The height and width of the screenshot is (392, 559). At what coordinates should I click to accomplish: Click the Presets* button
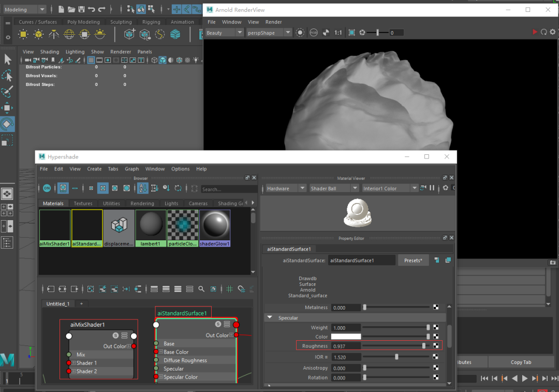pyautogui.click(x=413, y=260)
